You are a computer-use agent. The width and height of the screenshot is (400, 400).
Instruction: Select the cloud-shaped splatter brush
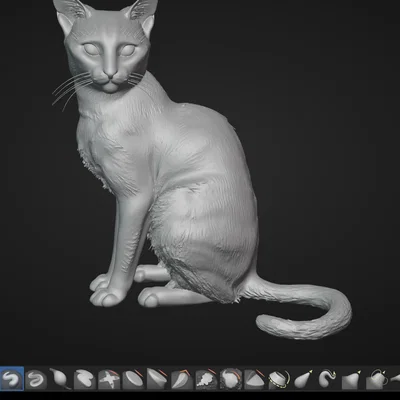click(x=206, y=379)
